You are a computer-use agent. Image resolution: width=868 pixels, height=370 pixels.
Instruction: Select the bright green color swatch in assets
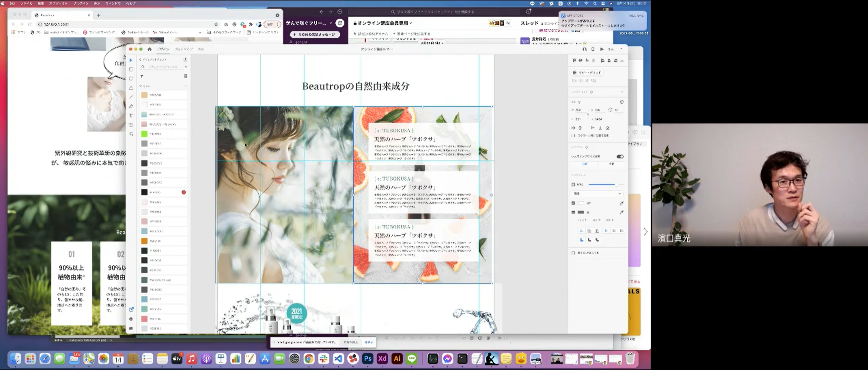[x=144, y=134]
